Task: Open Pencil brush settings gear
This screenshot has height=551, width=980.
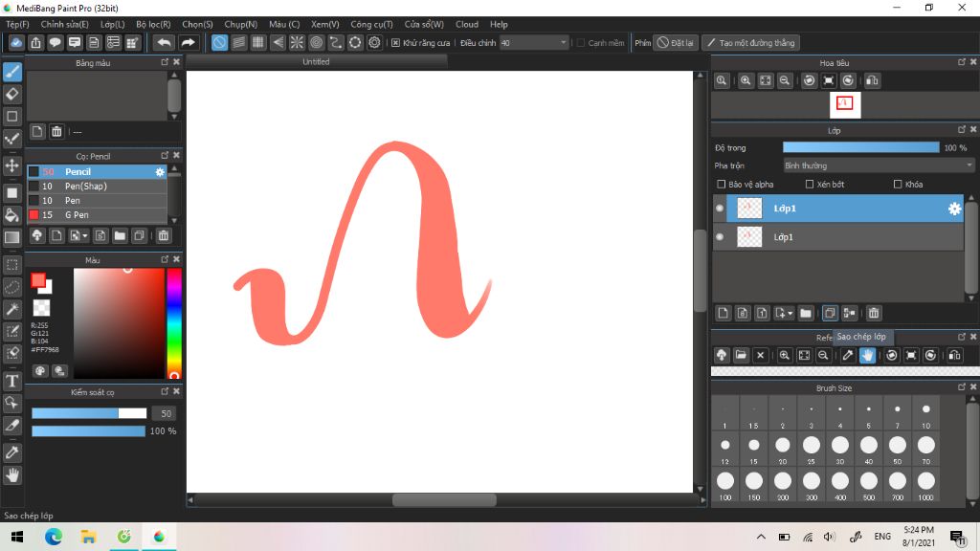Action: [160, 172]
